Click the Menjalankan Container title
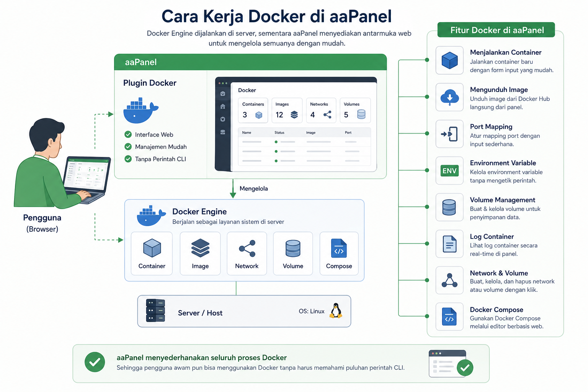 pos(505,52)
